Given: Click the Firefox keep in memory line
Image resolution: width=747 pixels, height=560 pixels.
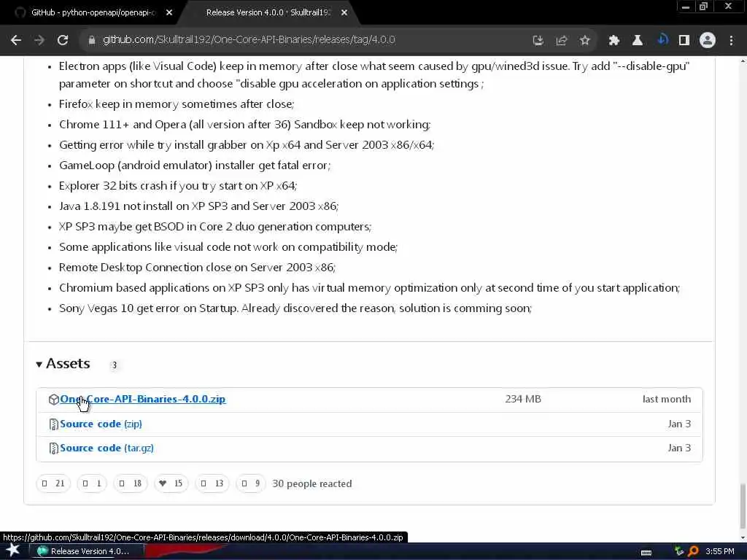Looking at the screenshot, I should tap(177, 104).
